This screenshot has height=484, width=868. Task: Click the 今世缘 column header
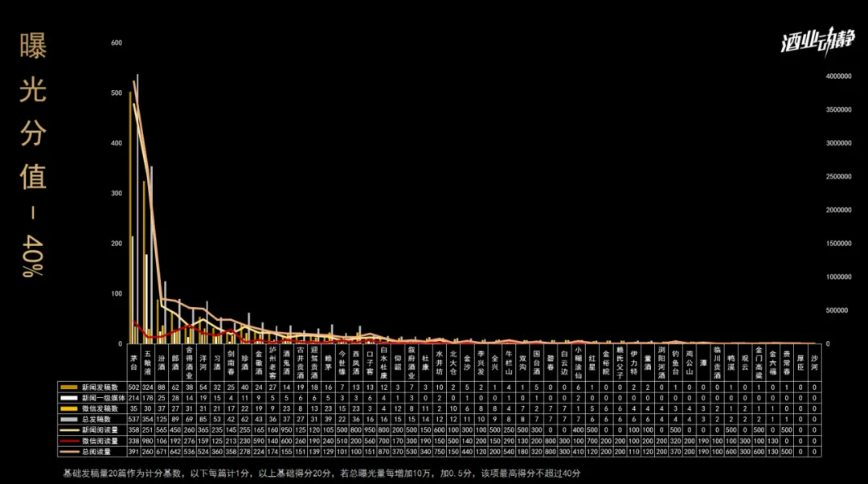[x=342, y=363]
